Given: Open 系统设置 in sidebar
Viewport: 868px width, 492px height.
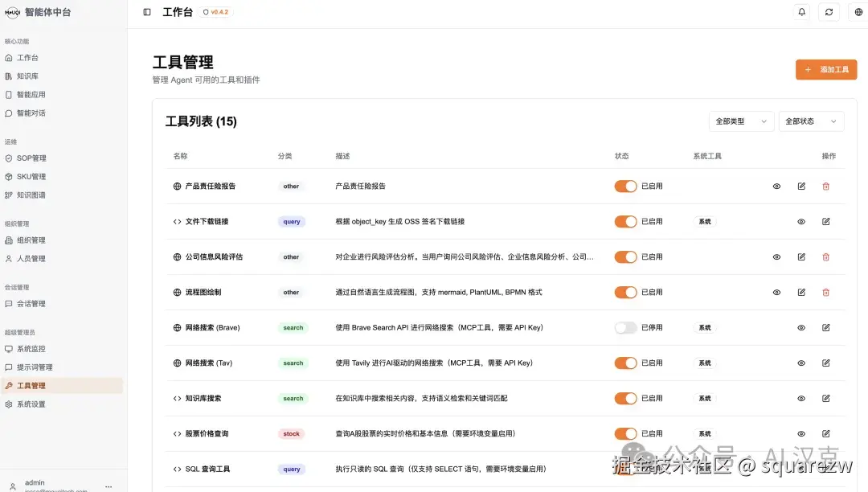Looking at the screenshot, I should pos(61,404).
